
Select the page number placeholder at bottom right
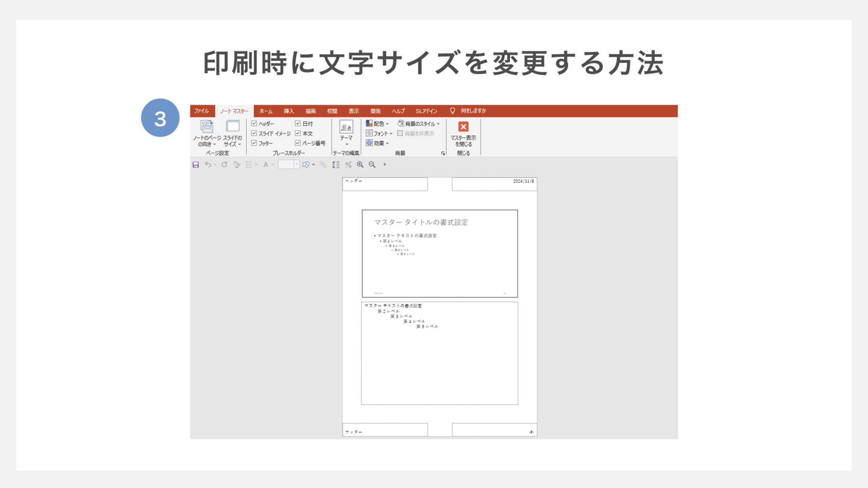(x=494, y=430)
